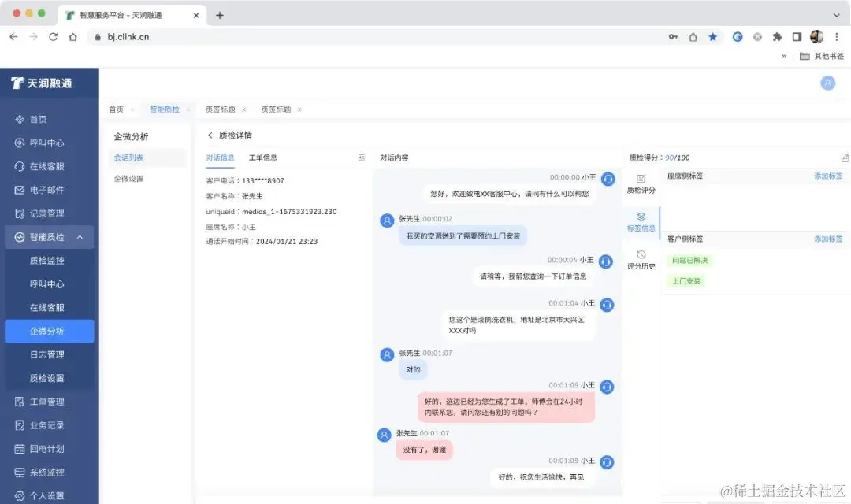Open the 其他书签 bookmarks folder
This screenshot has height=504, width=851.
click(x=822, y=56)
